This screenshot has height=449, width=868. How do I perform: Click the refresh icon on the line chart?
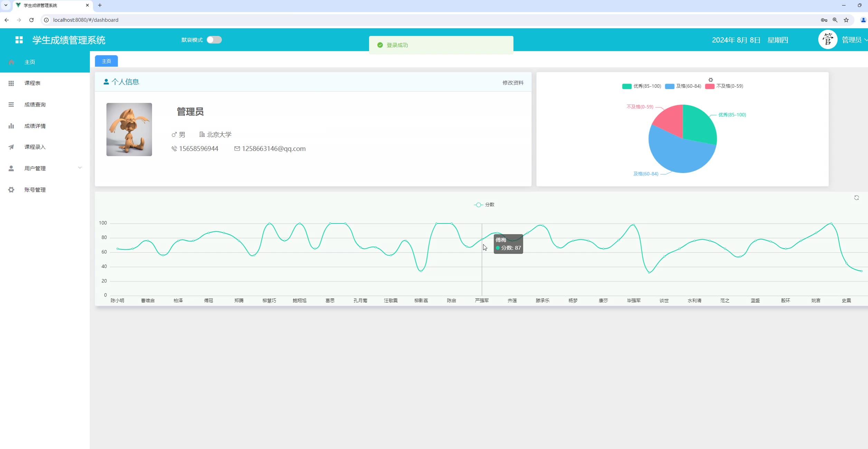click(x=856, y=198)
